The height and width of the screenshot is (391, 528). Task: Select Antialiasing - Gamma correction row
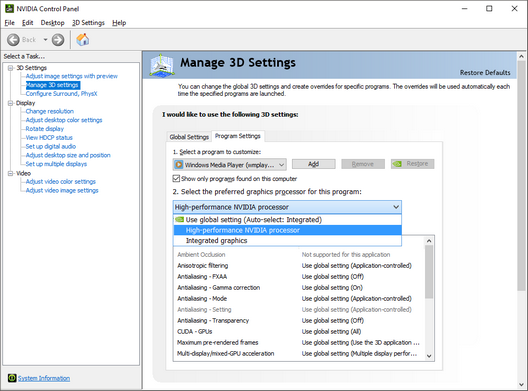(x=298, y=288)
